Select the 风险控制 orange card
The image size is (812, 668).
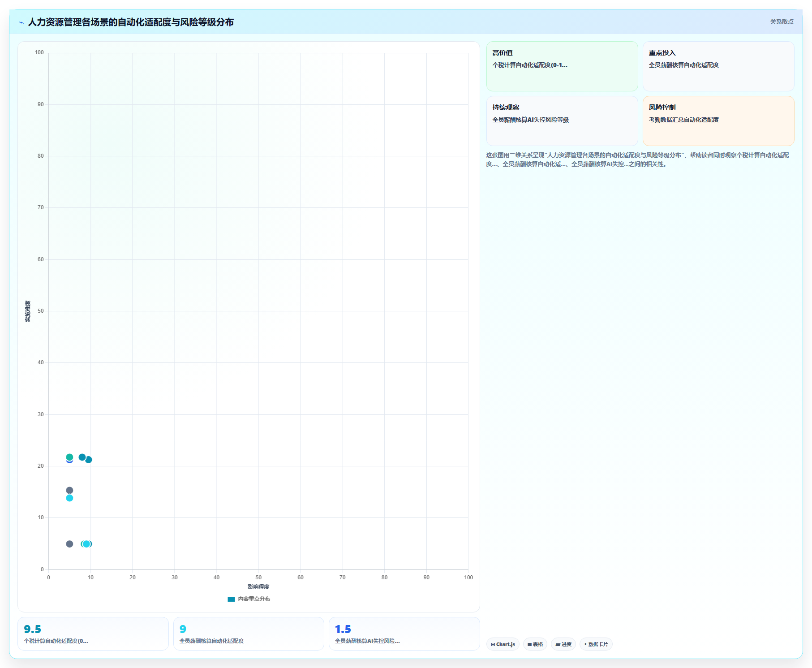pos(718,121)
